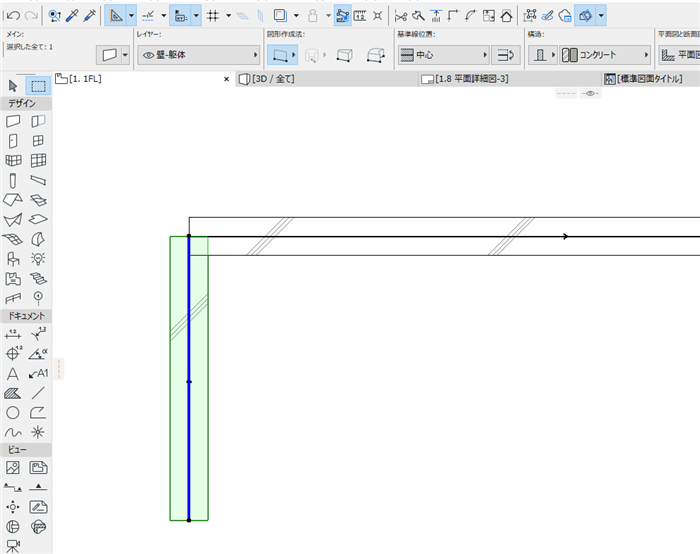Expand the geometry method flyout arrow
This screenshot has width=700, height=554.
294,55
